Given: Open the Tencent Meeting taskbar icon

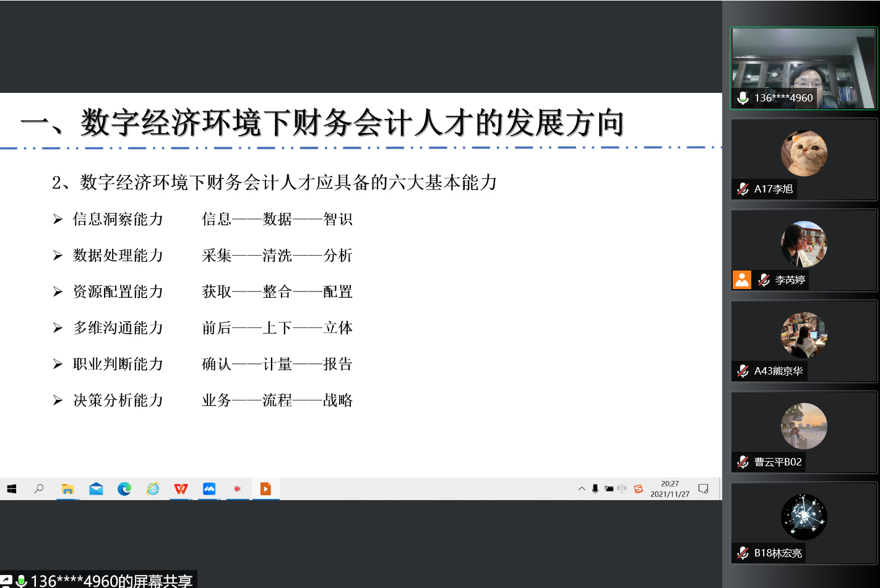Looking at the screenshot, I should (209, 489).
